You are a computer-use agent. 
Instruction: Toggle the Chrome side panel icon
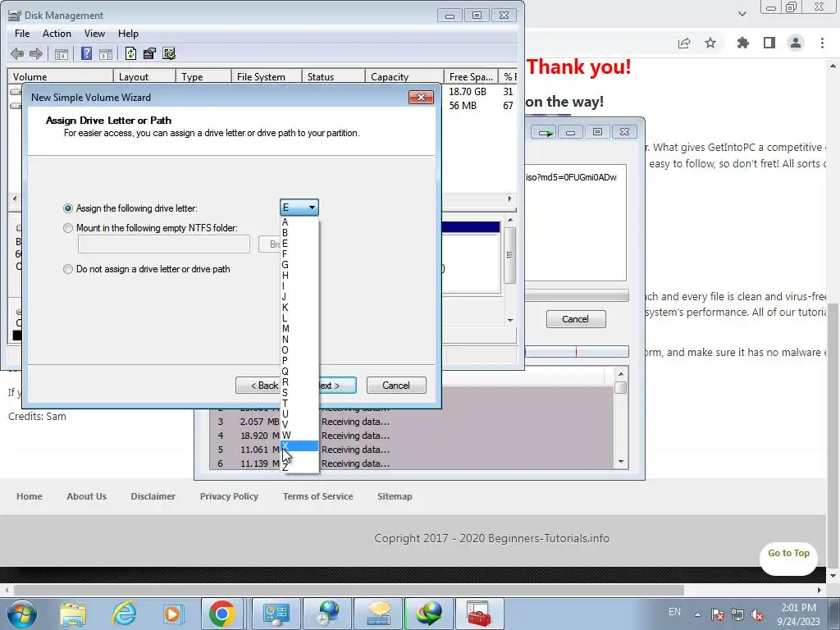[769, 43]
